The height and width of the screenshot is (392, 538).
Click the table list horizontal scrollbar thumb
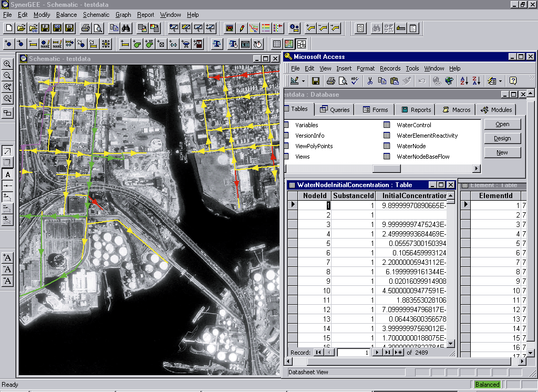[386, 169]
